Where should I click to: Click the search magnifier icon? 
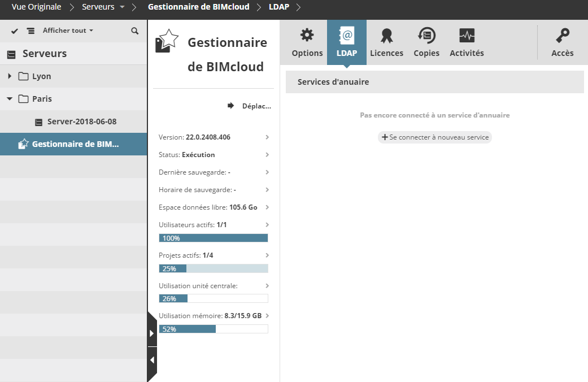click(x=135, y=31)
